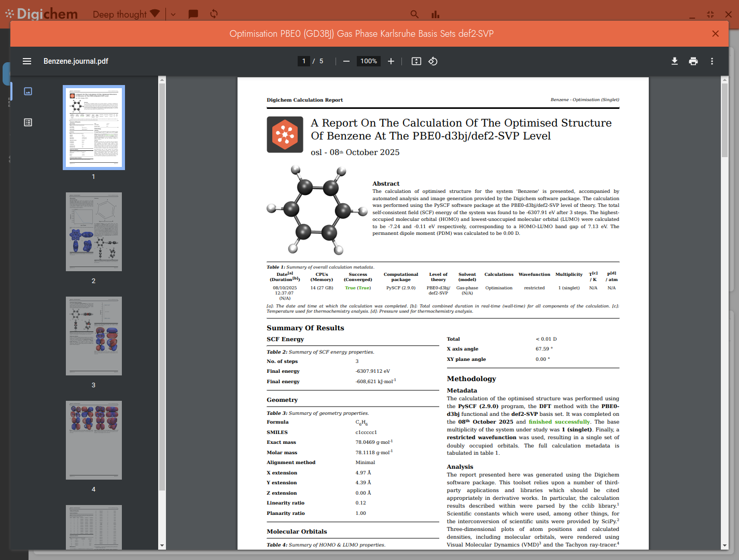Toggle the PDF sidebar with the hamburger icon
The height and width of the screenshot is (560, 739).
tap(26, 61)
